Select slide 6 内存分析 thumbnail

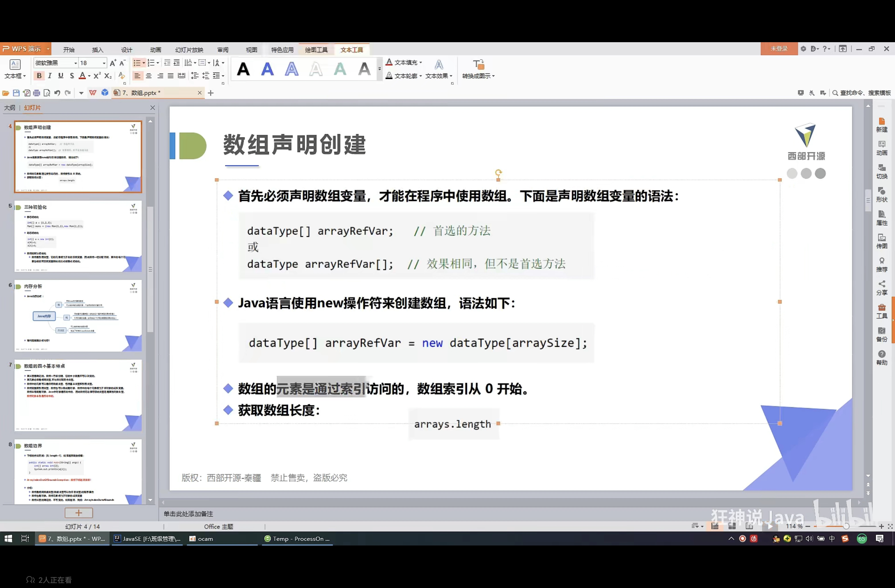point(78,315)
